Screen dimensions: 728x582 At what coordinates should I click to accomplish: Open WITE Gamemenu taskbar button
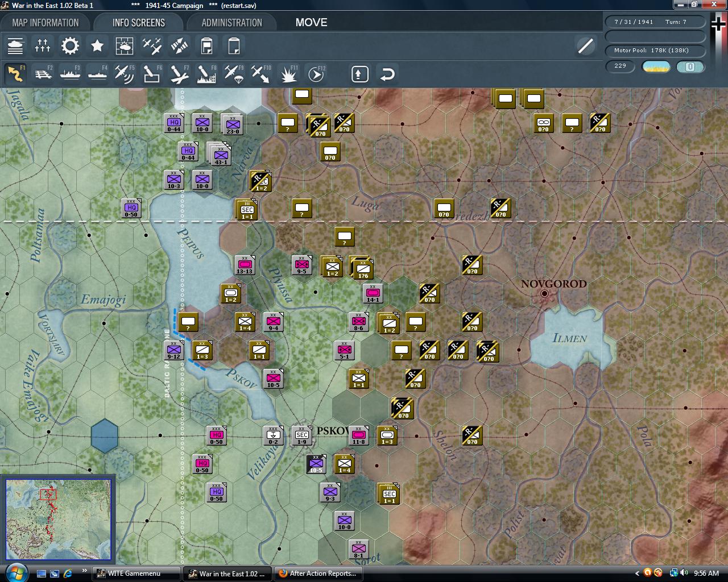pos(135,573)
